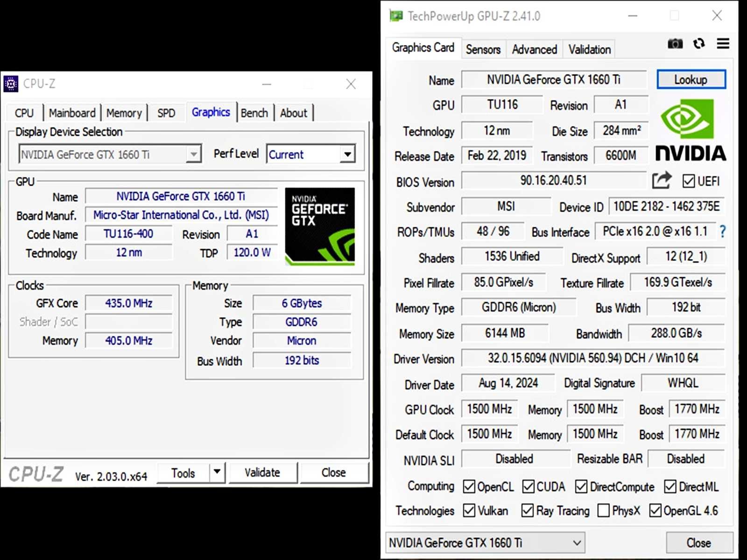Toggle the CUDA checkbox

[x=529, y=487]
